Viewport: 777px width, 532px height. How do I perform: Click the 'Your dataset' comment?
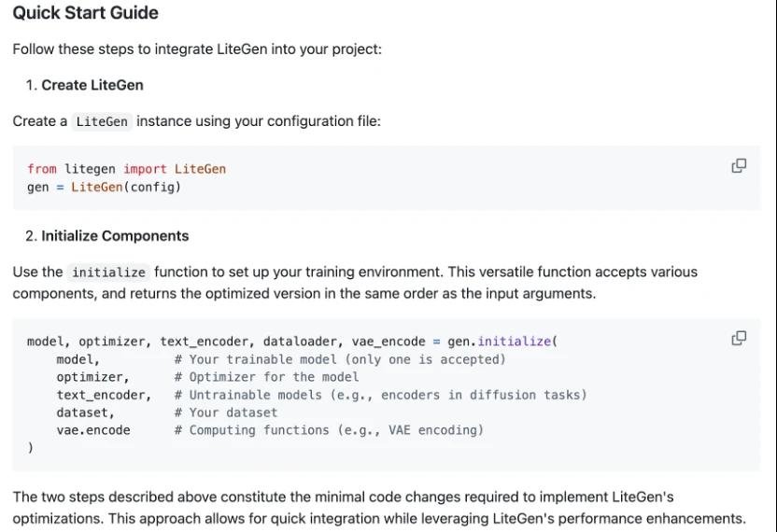click(x=226, y=413)
